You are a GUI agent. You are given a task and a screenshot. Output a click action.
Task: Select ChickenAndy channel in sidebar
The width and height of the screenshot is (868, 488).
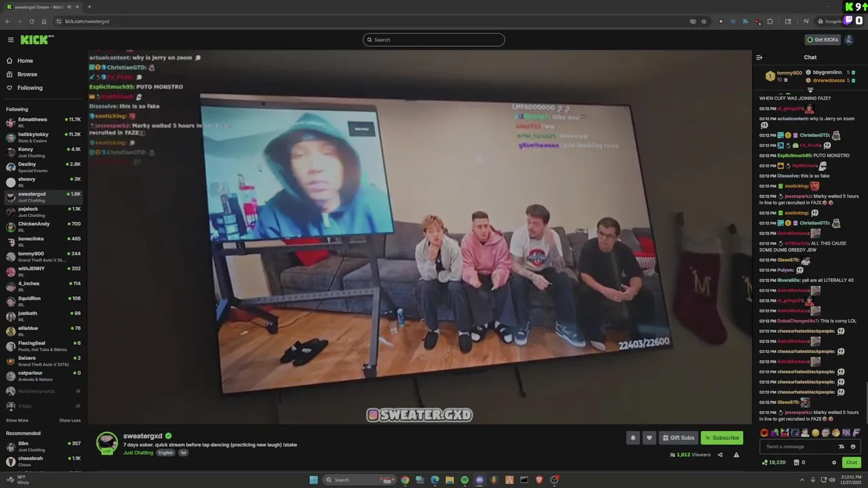pyautogui.click(x=43, y=226)
